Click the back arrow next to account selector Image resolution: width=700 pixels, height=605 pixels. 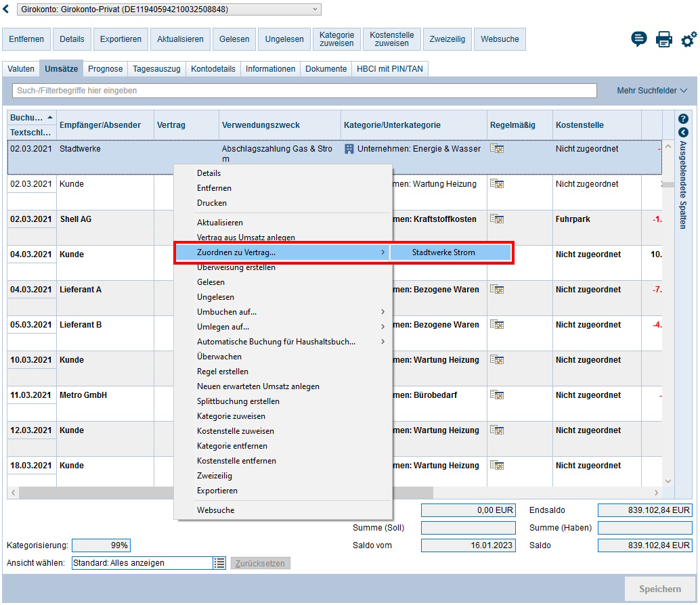click(x=6, y=9)
